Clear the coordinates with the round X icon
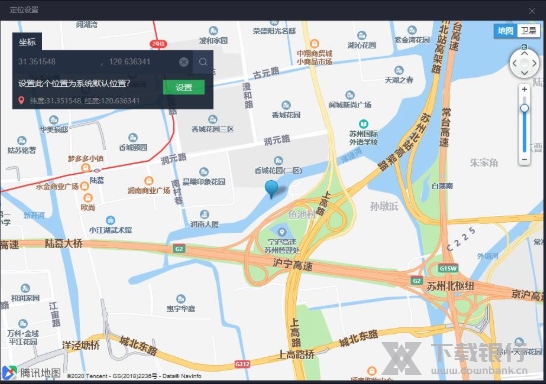Viewport: 546px width, 384px height. [184, 62]
